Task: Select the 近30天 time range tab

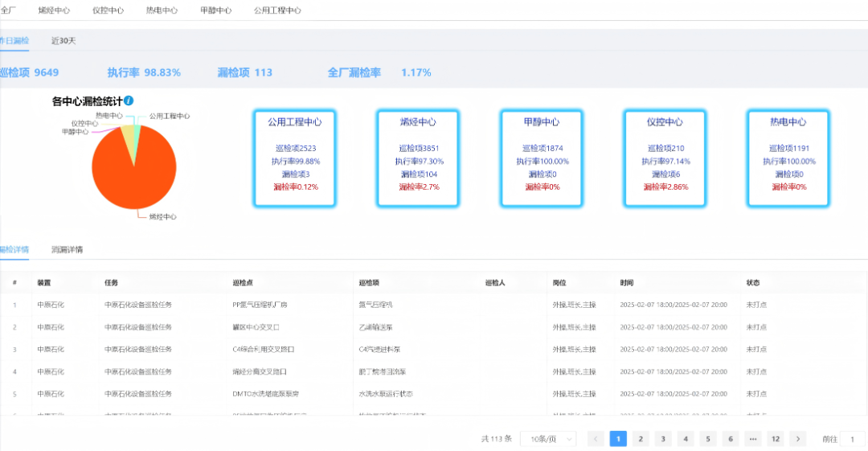Action: [63, 40]
